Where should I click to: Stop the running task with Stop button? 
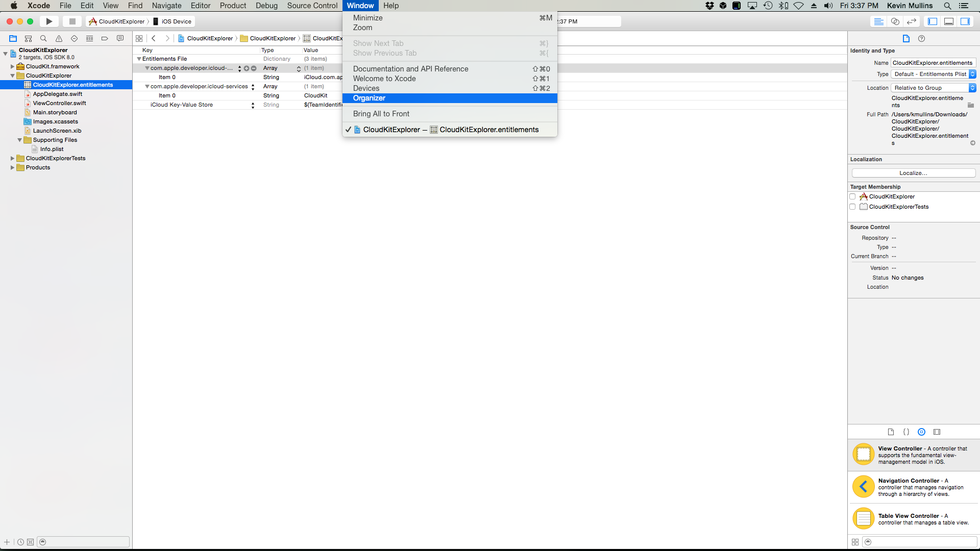(72, 21)
